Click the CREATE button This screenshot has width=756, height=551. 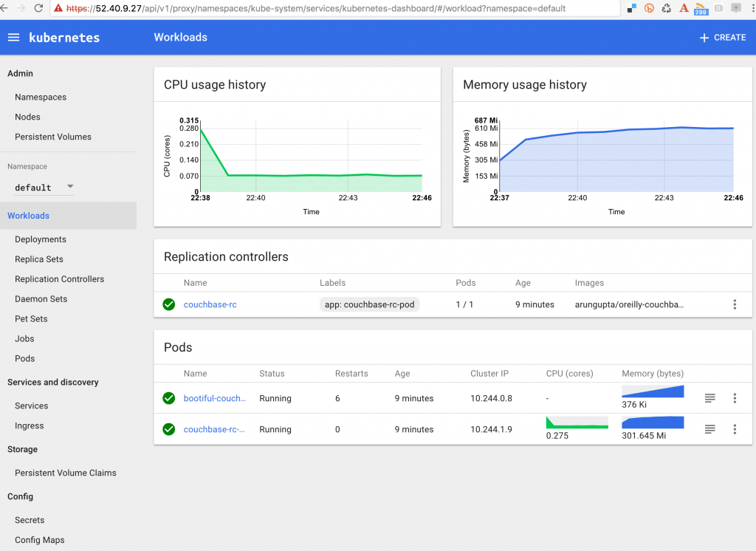coord(722,38)
